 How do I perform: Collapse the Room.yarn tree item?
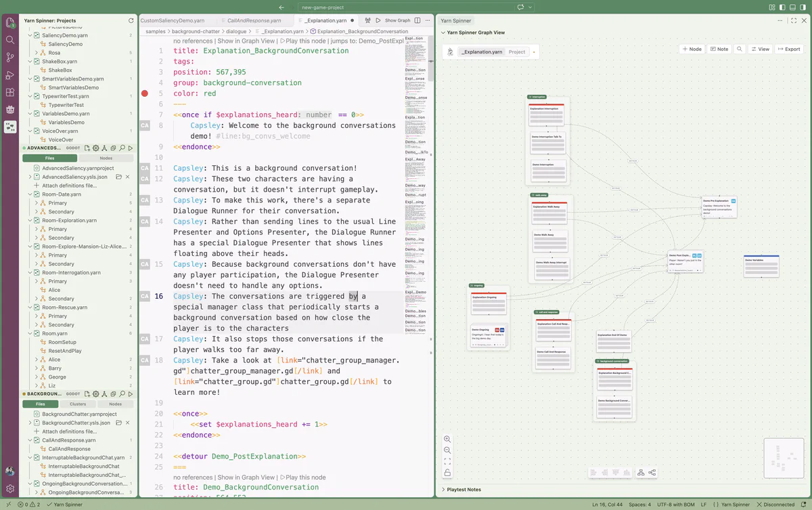pyautogui.click(x=30, y=334)
